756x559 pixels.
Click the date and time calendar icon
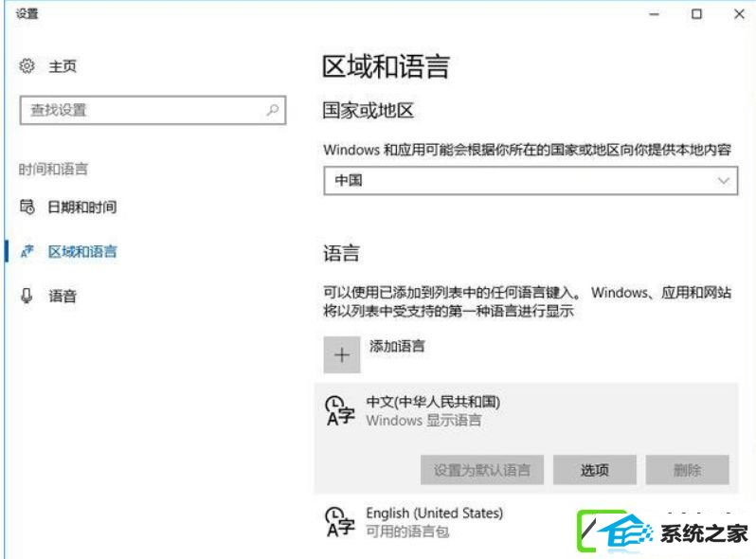pos(27,207)
